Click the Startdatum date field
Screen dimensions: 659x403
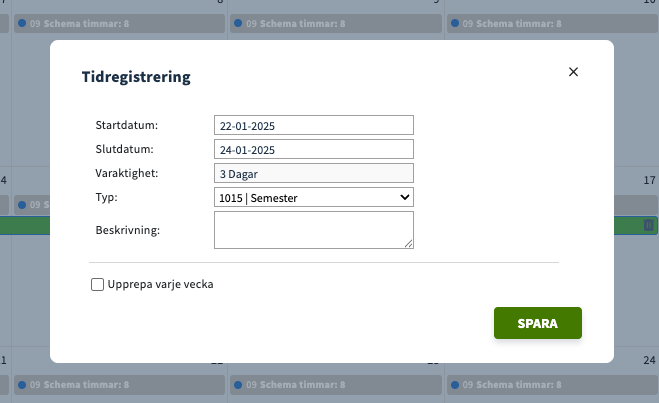(313, 125)
